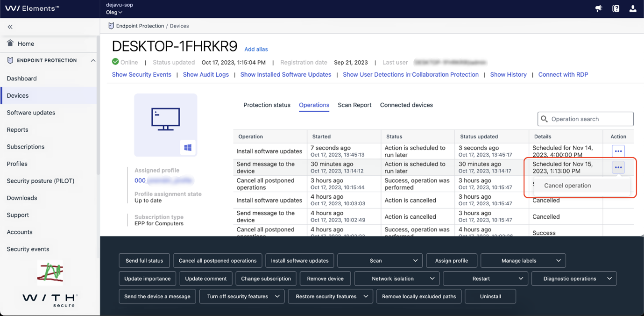
Task: Switch to the Protection status tab
Action: (x=267, y=105)
